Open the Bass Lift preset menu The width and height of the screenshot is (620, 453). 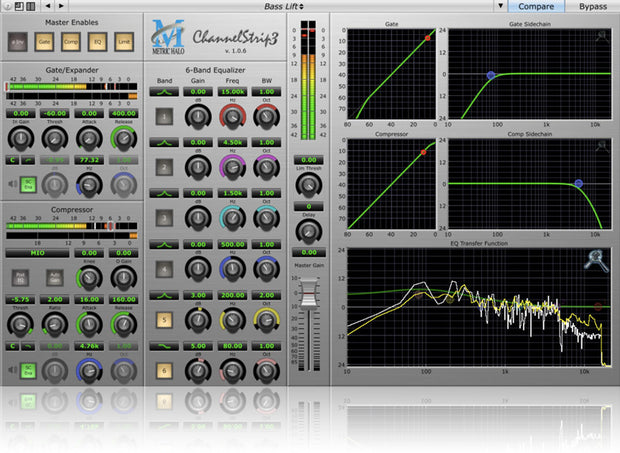(284, 6)
